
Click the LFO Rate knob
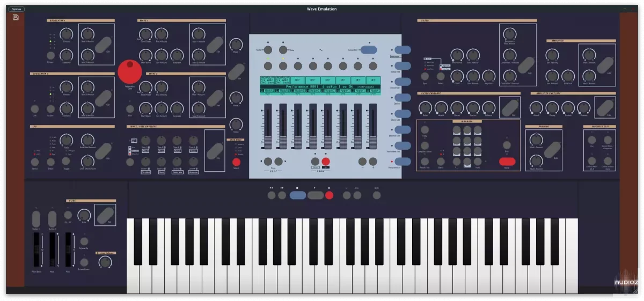pos(66,140)
